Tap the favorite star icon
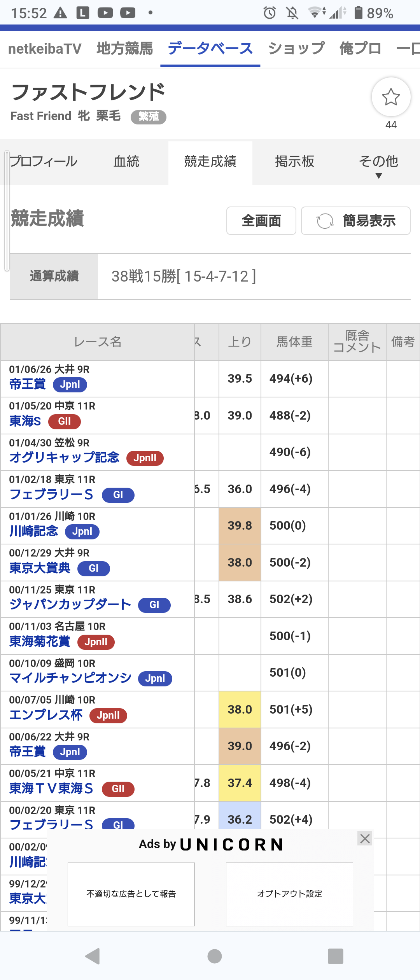Viewport: 420px width, 980px height. pyautogui.click(x=391, y=97)
